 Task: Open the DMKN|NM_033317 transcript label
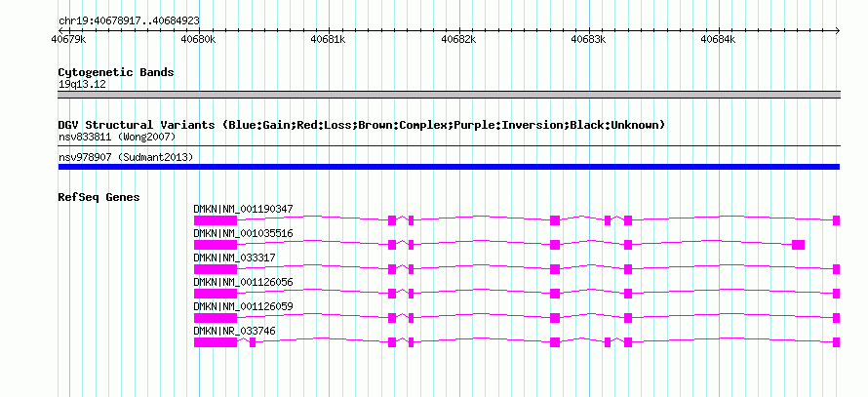[234, 258]
